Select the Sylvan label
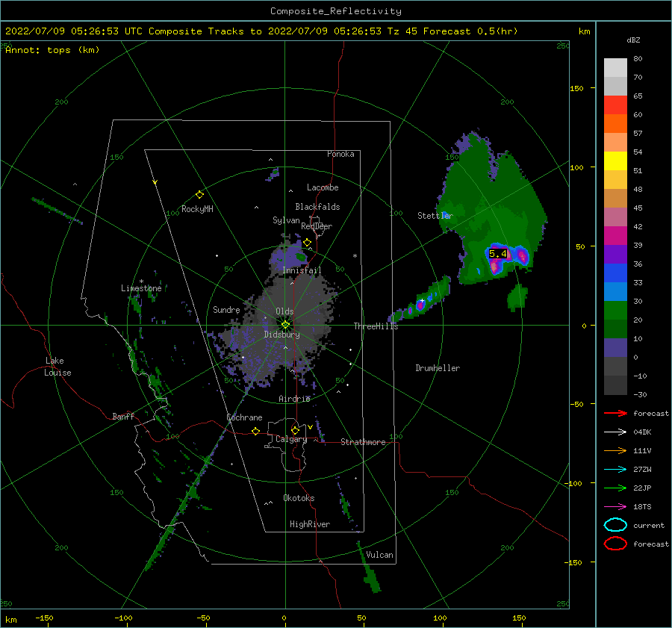The height and width of the screenshot is (628, 672). (286, 221)
